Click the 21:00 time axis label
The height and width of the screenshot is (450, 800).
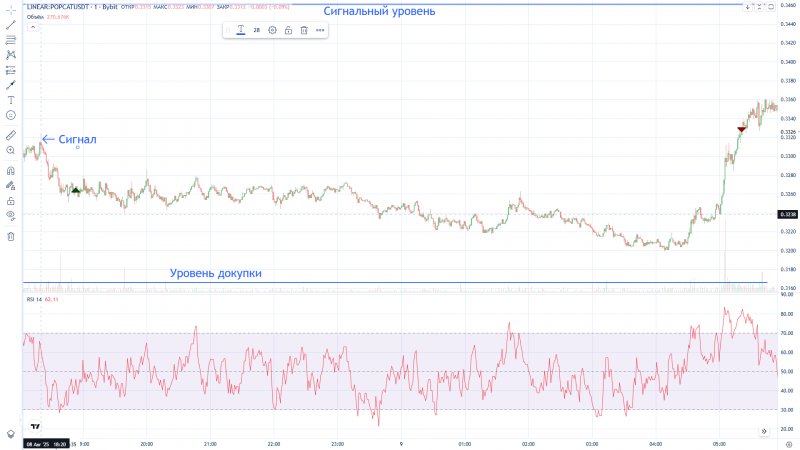tap(210, 444)
